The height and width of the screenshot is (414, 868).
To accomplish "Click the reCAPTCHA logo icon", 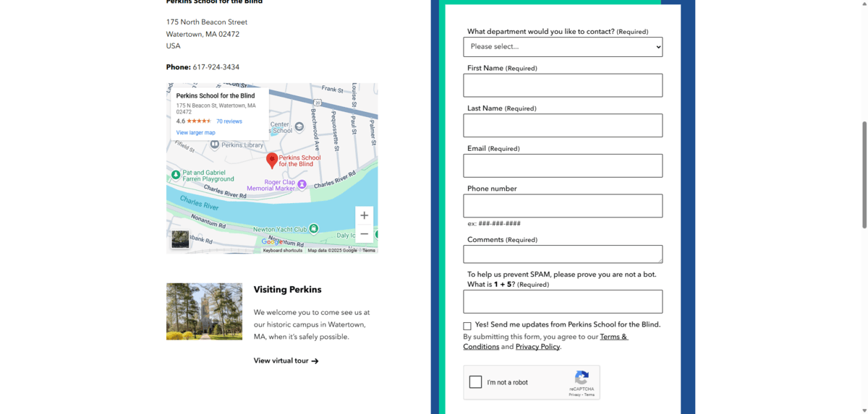I will coord(582,377).
